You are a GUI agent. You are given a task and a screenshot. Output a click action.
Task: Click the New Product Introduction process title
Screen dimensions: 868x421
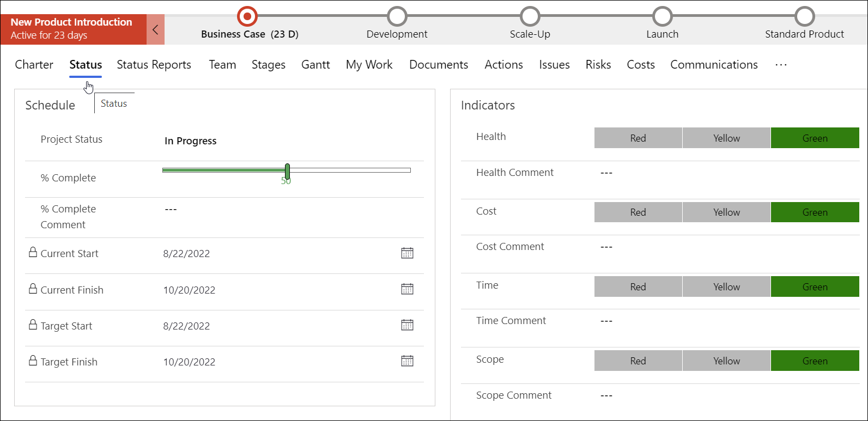coord(71,22)
